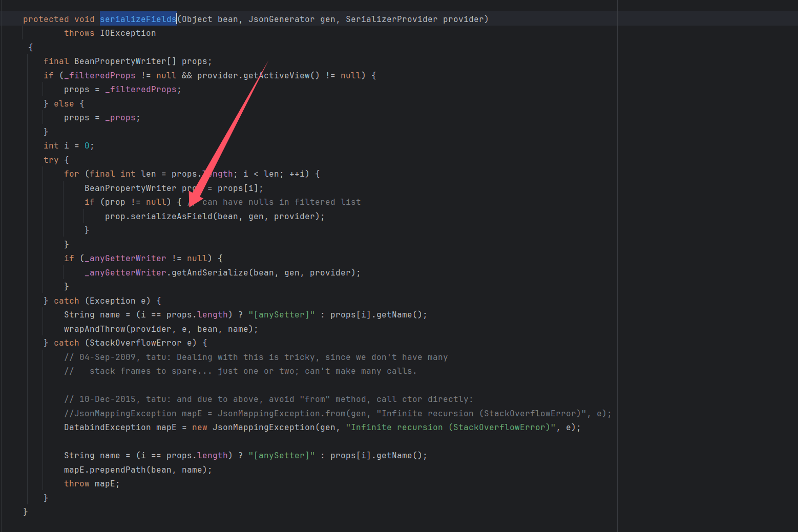Click the '10-Dec-2015' comment line

[x=269, y=399]
